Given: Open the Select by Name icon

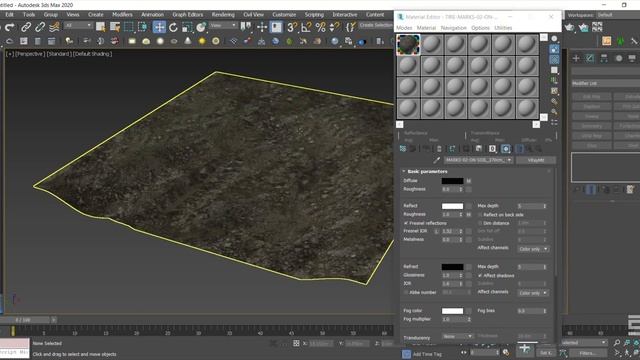Looking at the screenshot, I should point(115,27).
